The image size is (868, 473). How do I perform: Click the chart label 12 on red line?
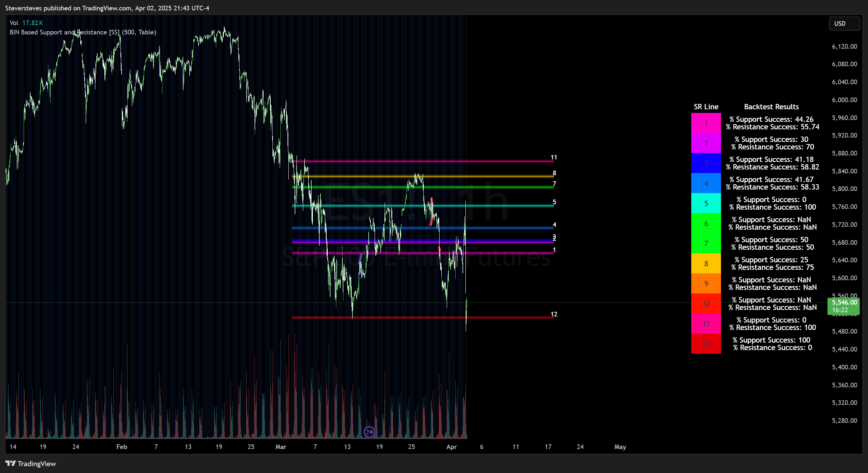[554, 314]
